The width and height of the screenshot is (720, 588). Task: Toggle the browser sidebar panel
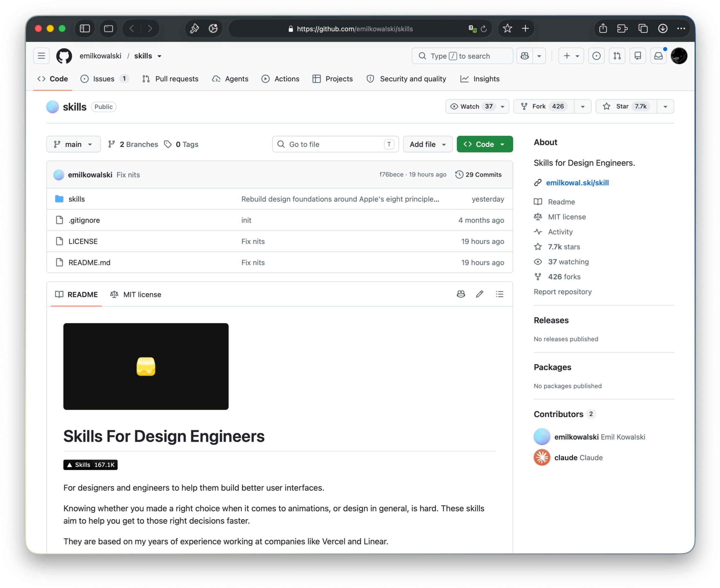85,29
